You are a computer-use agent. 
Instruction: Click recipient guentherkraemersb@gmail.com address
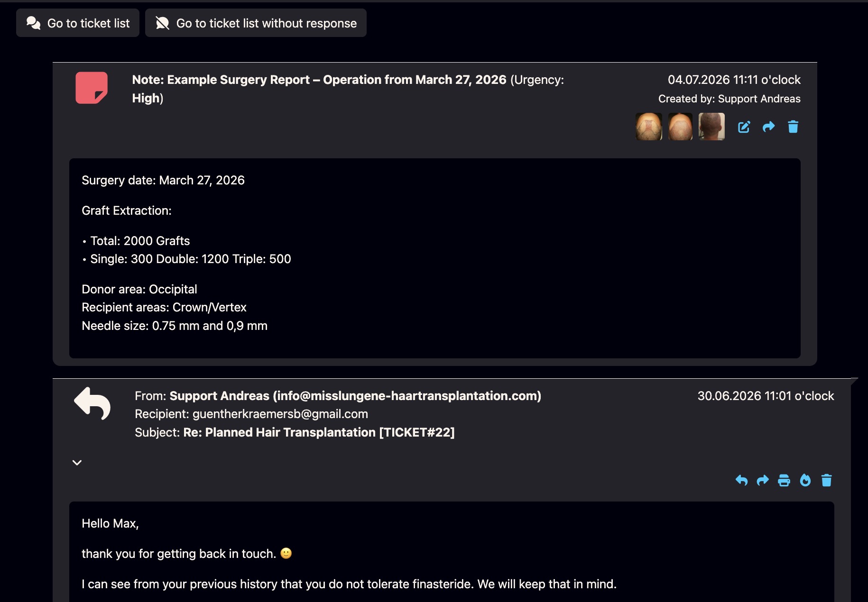click(x=280, y=414)
